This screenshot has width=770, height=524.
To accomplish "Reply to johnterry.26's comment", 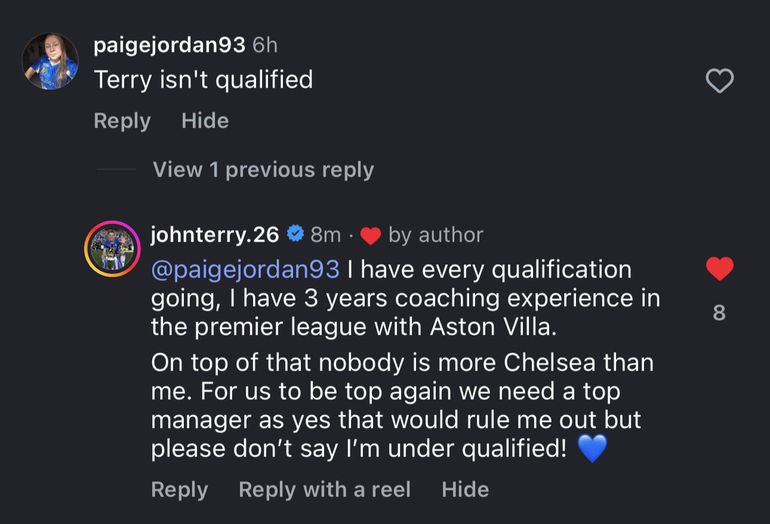I will (179, 489).
